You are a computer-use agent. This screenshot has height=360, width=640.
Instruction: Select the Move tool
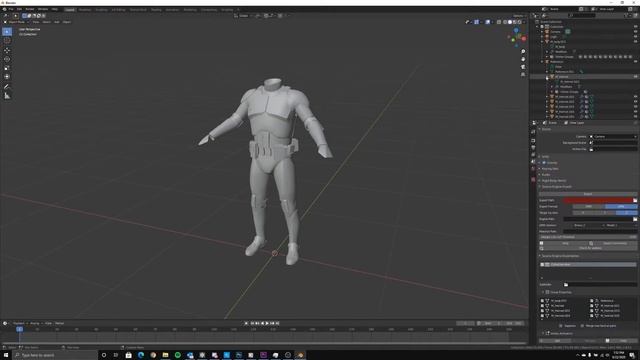7,50
